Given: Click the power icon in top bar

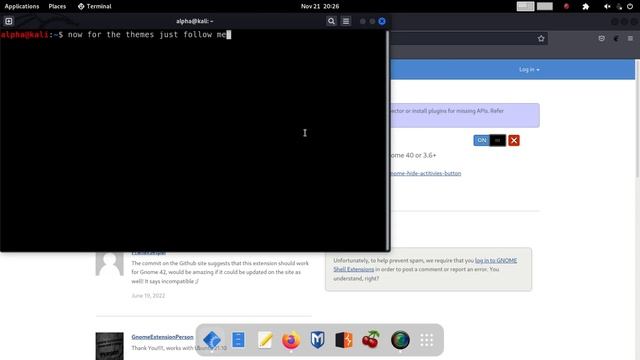Looking at the screenshot, I should pos(630,7).
